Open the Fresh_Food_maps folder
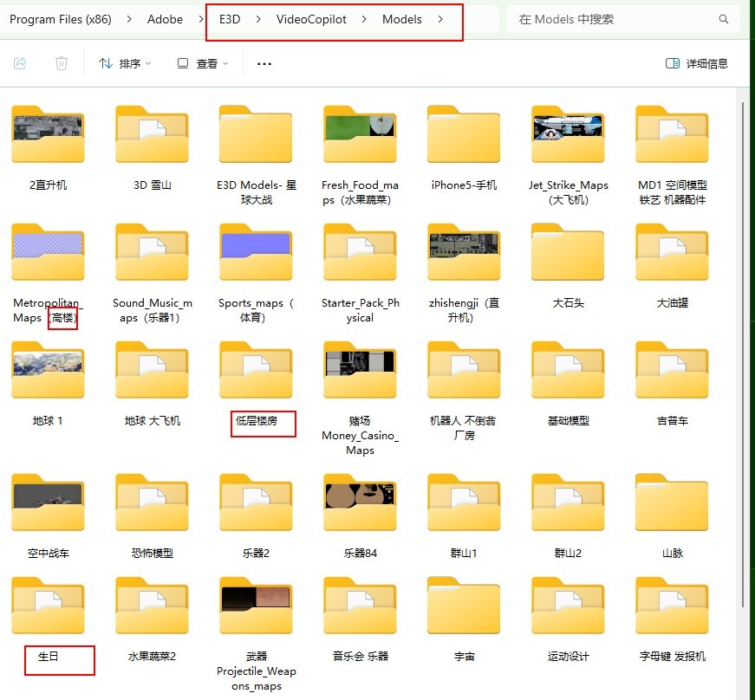The height and width of the screenshot is (700, 755). coord(360,137)
